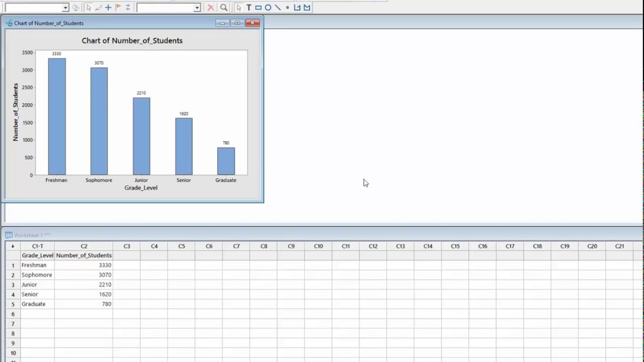Select the Line drawing tool

(278, 8)
